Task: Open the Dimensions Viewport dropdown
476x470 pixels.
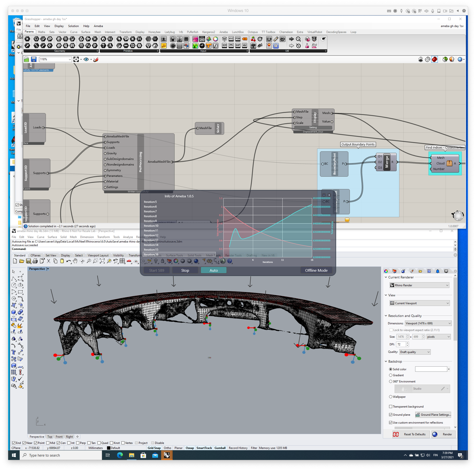Action: point(428,323)
